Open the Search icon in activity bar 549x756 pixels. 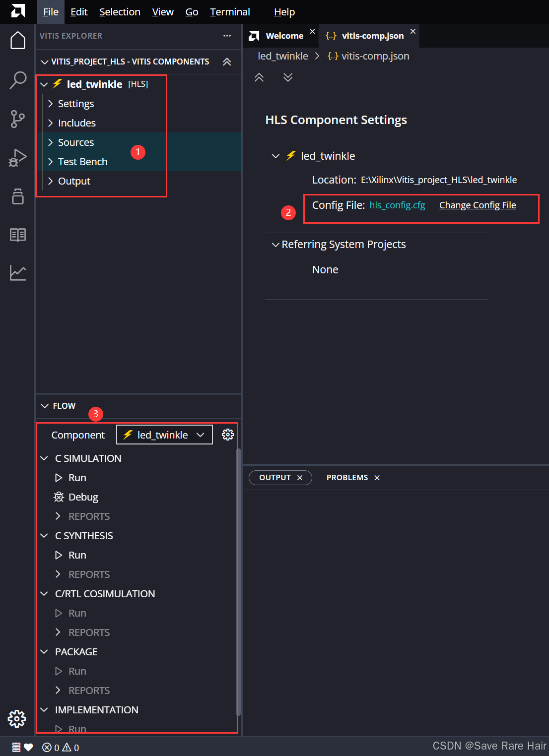point(18,80)
